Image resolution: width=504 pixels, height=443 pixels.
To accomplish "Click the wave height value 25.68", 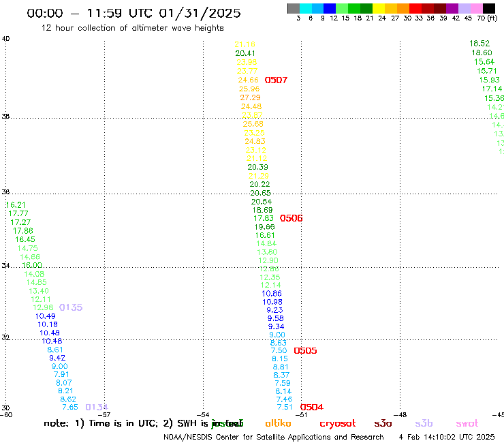I will pos(253,124).
